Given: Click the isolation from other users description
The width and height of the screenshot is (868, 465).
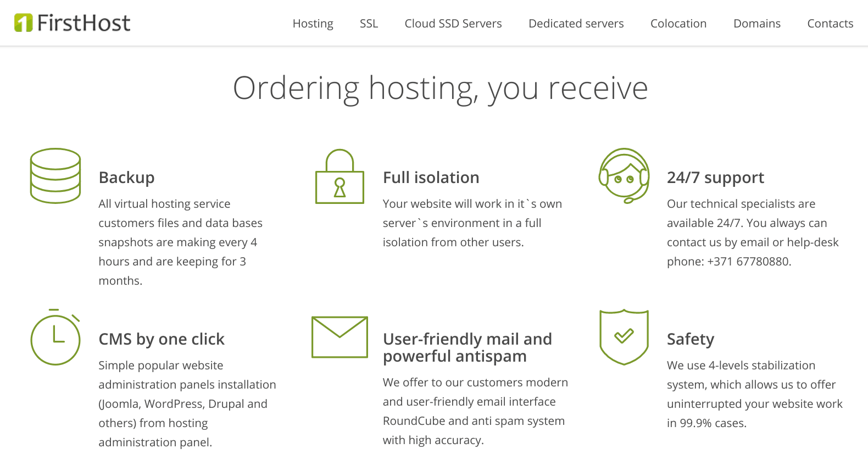Looking at the screenshot, I should [472, 223].
